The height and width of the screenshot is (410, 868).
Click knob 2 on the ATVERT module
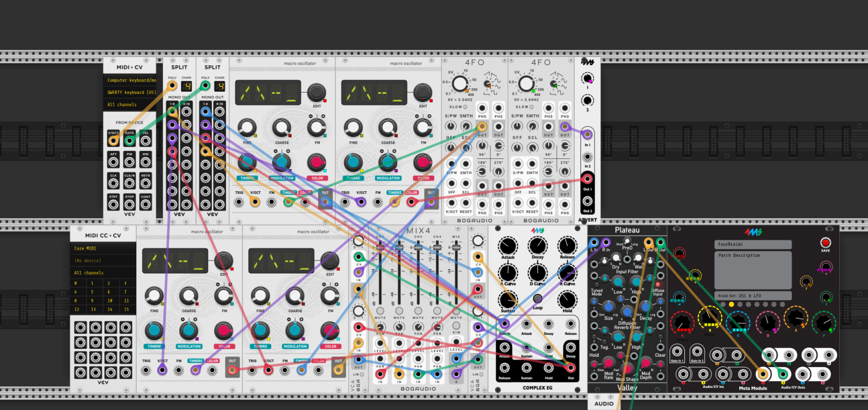click(588, 101)
